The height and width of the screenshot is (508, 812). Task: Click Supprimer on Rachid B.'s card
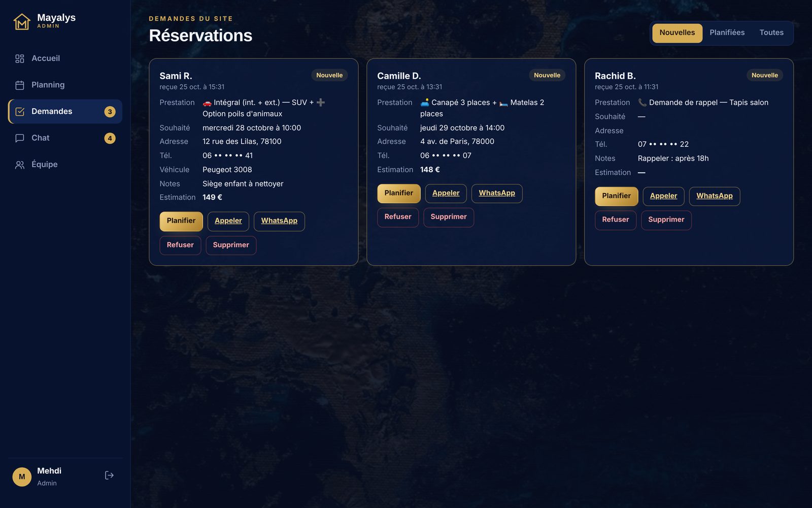click(x=666, y=220)
